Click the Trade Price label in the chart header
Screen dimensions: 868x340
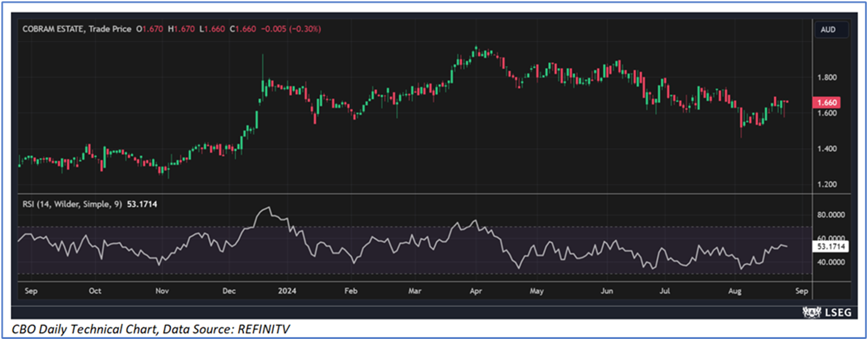pos(110,28)
